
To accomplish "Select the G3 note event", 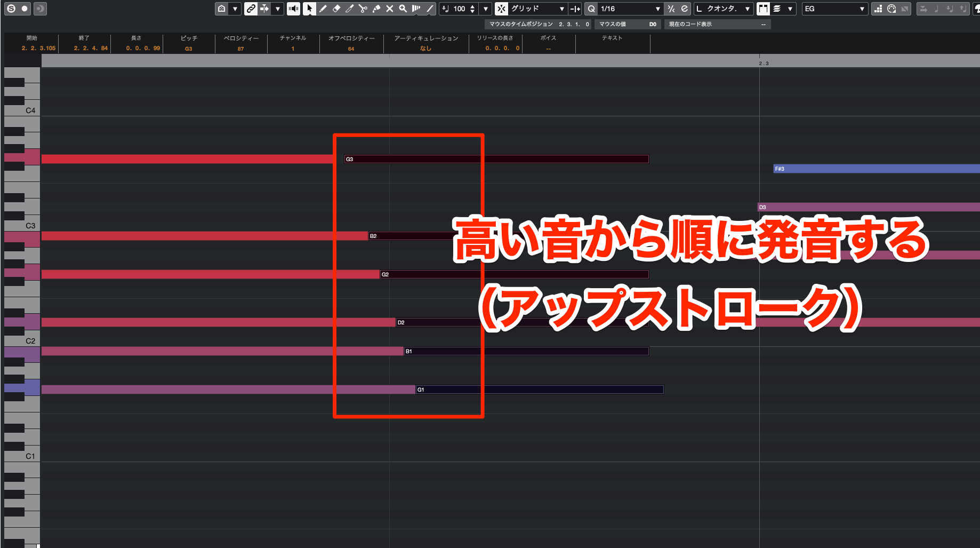I will (x=496, y=159).
